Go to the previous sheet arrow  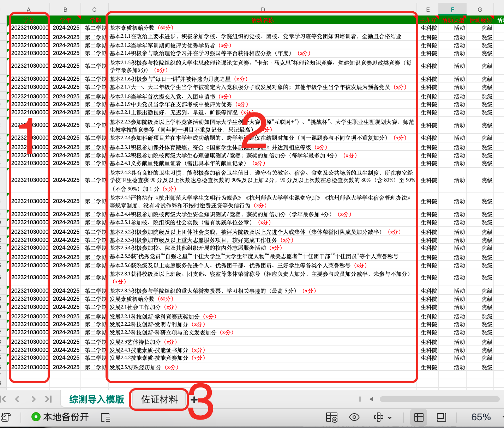pyautogui.click(x=17, y=399)
